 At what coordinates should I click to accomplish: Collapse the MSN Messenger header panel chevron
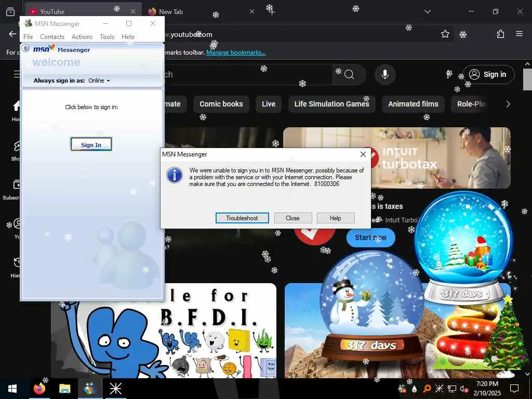click(x=25, y=48)
